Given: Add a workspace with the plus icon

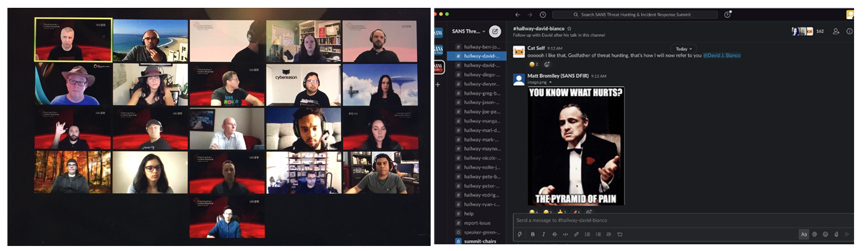Looking at the screenshot, I should (x=438, y=84).
